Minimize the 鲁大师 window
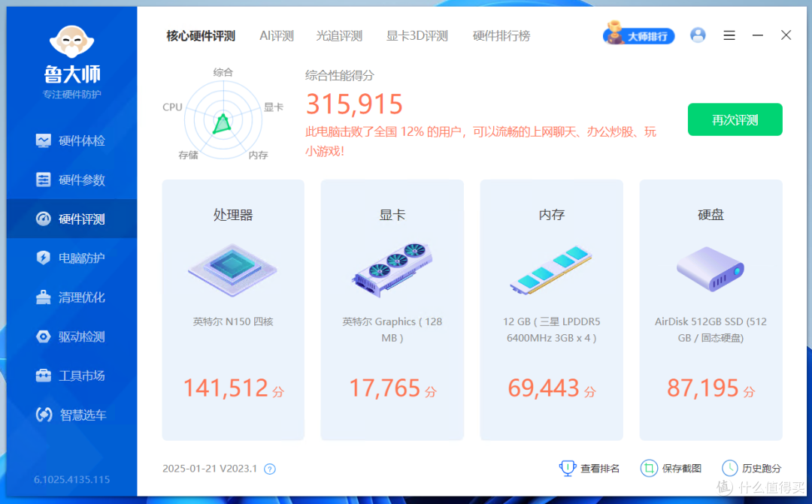Image resolution: width=812 pixels, height=504 pixels. [x=758, y=35]
